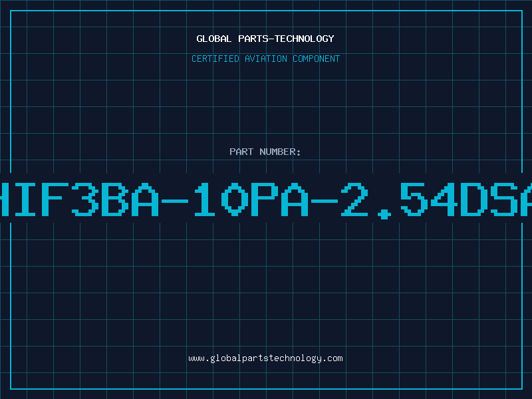The width and height of the screenshot is (532, 399).
Task: Click the GLOBAL PARTS-TECHNOLOGY company title
Action: coord(265,39)
